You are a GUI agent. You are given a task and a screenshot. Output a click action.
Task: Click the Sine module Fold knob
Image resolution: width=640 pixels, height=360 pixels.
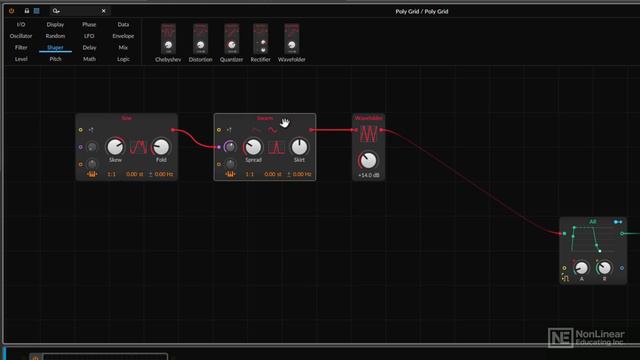pos(161,147)
